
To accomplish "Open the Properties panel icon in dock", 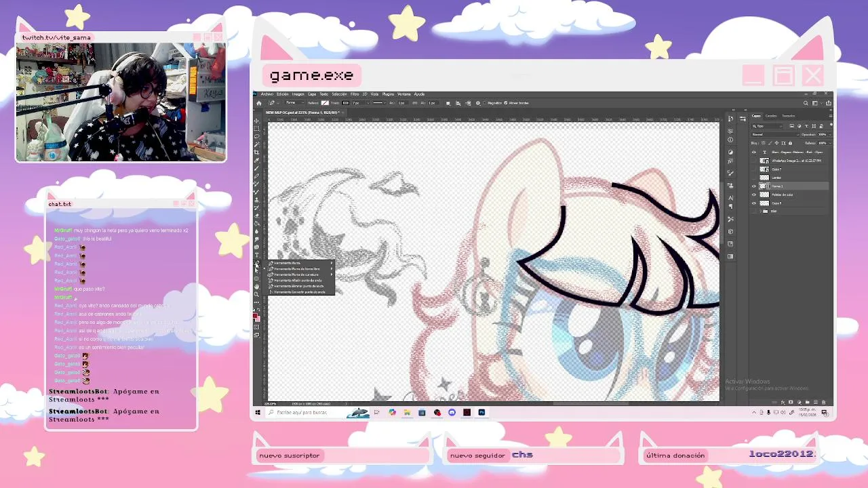I will [x=730, y=131].
